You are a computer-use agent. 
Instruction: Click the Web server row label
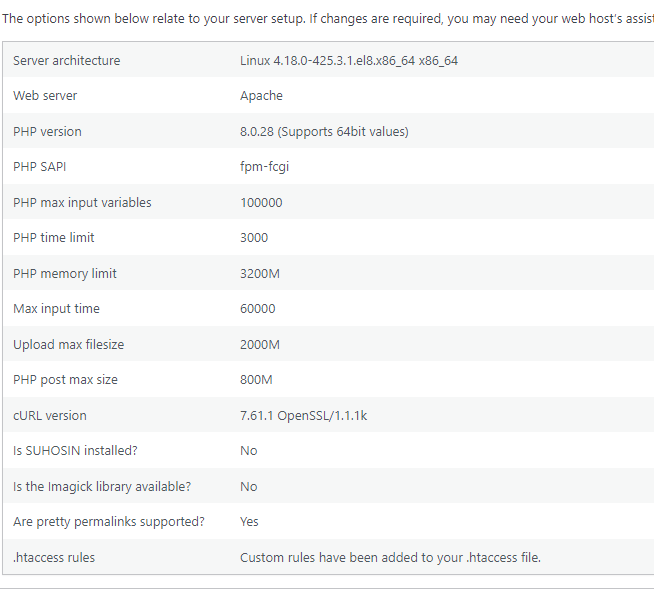(45, 96)
